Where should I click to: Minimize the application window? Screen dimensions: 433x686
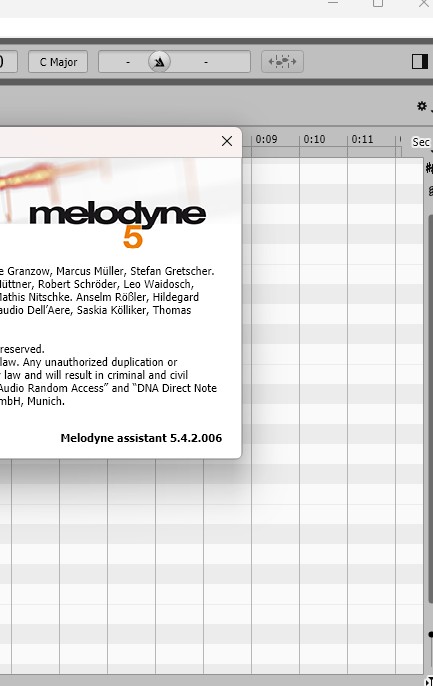(333, 3)
